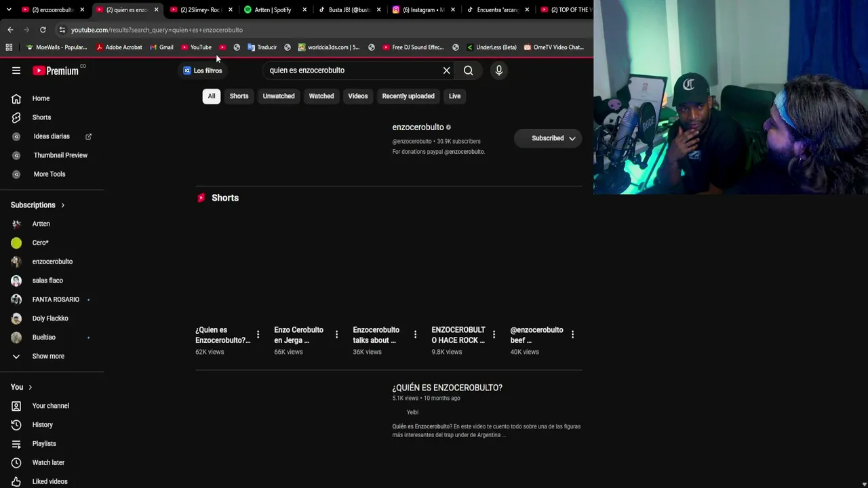Expand the You section chevron

(x=30, y=387)
